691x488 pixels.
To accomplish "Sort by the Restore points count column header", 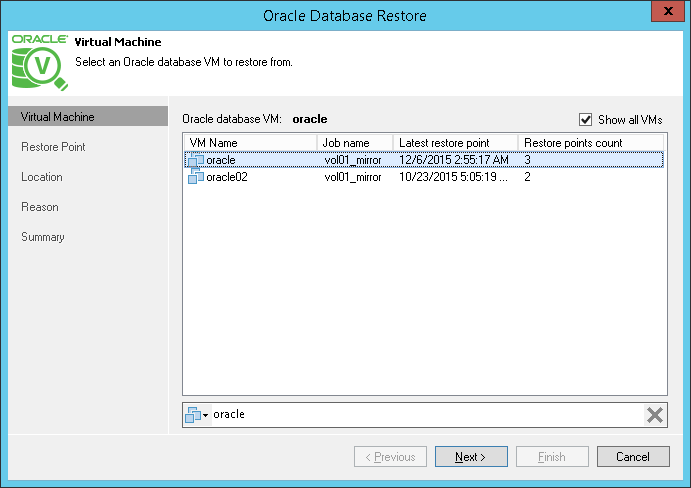I will click(591, 143).
